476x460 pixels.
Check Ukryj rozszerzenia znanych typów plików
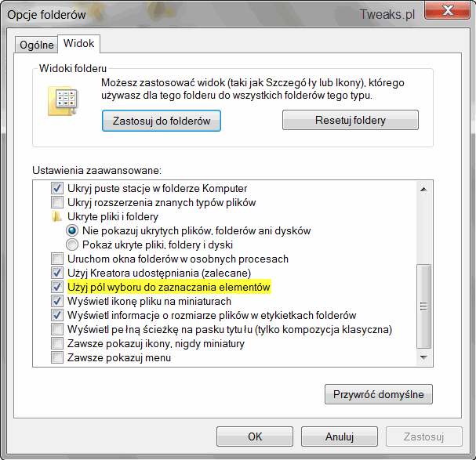(x=57, y=202)
